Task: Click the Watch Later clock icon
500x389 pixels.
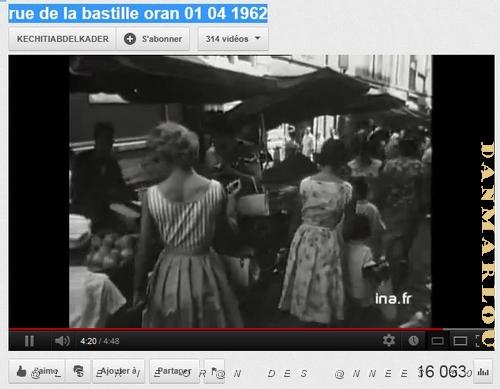Action: [413, 340]
